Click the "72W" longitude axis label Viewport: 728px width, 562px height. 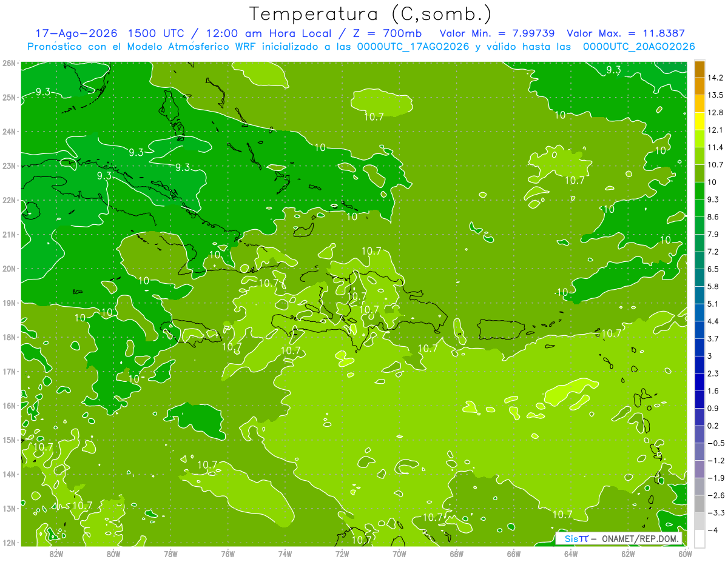(342, 554)
